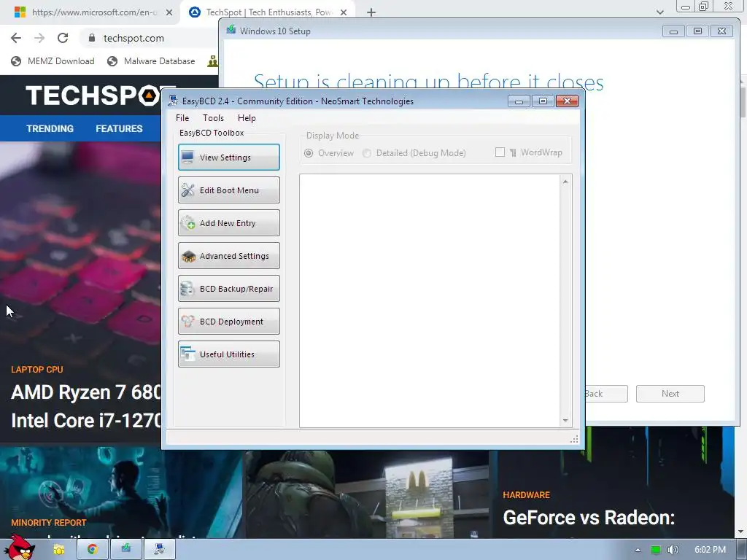Click the EasyBCD window resize grip
Image resolution: width=747 pixels, height=560 pixels.
(x=575, y=439)
